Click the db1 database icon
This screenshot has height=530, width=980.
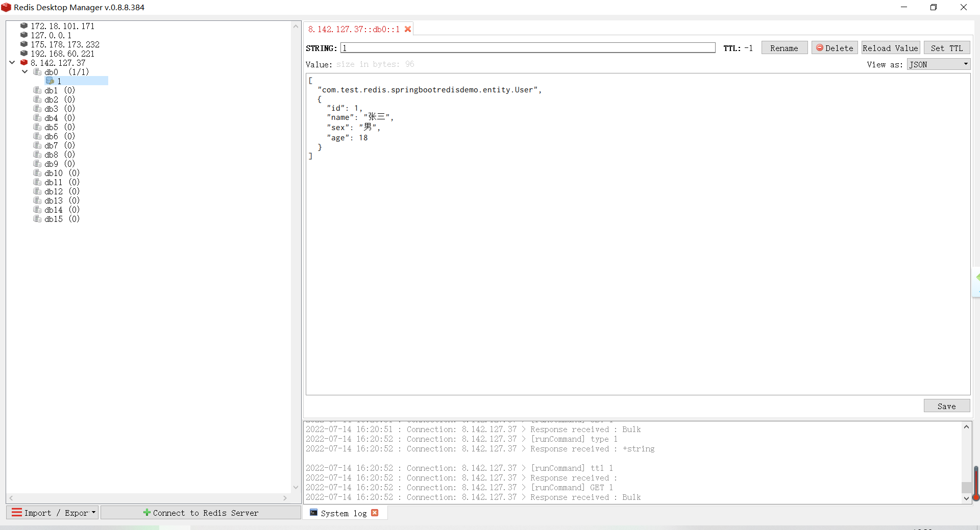[37, 90]
